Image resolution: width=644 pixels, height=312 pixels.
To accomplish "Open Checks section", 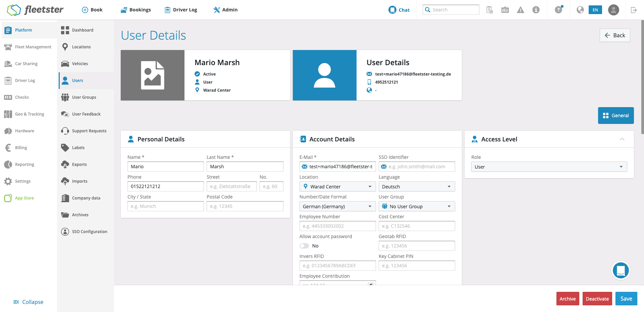I will (x=29, y=97).
